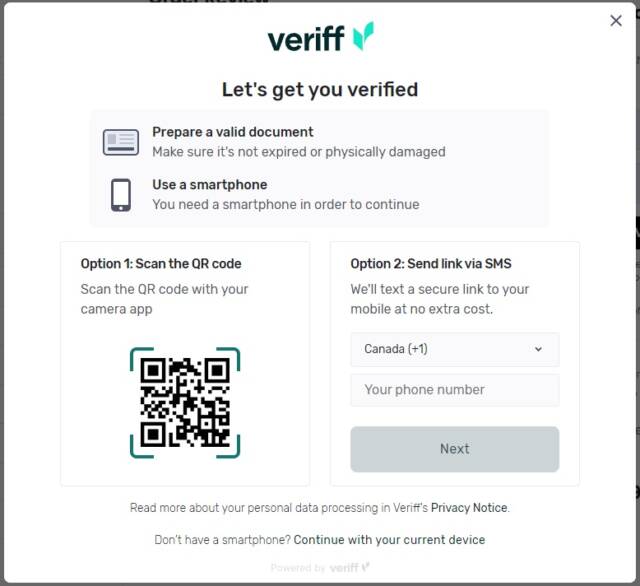Click the Option 2: Send link via SMS heading
Viewport: 640px width, 586px height.
coord(431,264)
